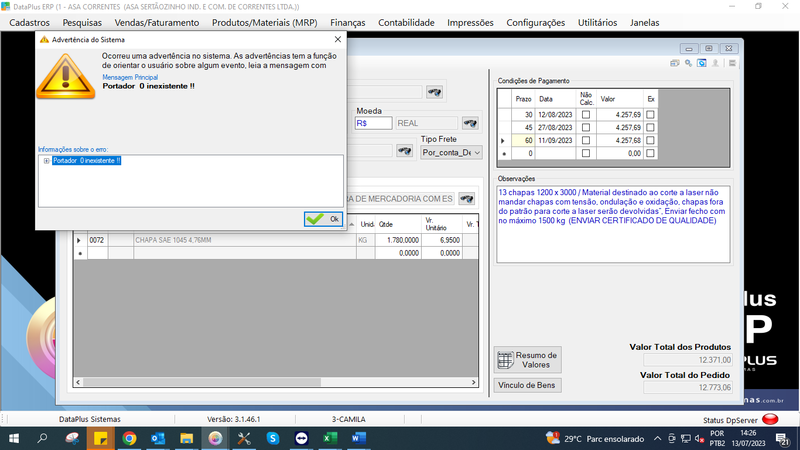The image size is (800, 450).
Task: Expand the 'Portador 0 inexistente' tree node
Action: (46, 161)
